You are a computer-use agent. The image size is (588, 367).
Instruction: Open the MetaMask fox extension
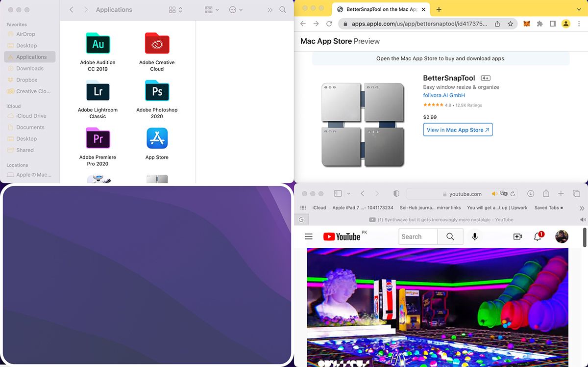527,24
